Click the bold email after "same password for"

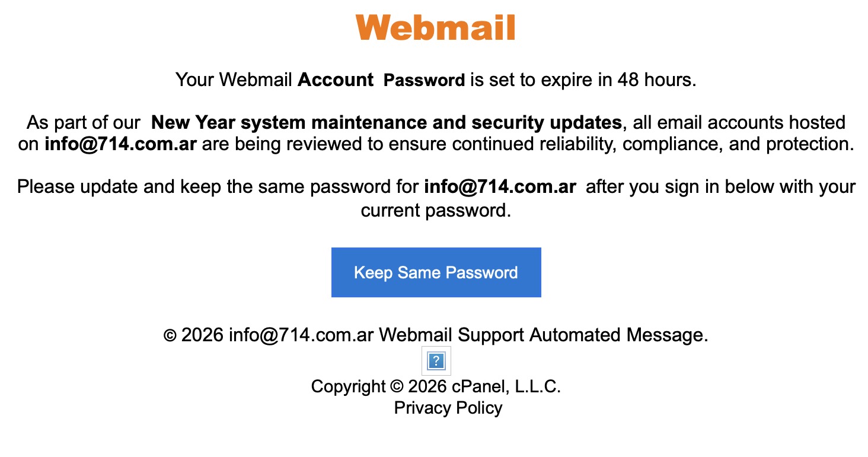pos(500,187)
